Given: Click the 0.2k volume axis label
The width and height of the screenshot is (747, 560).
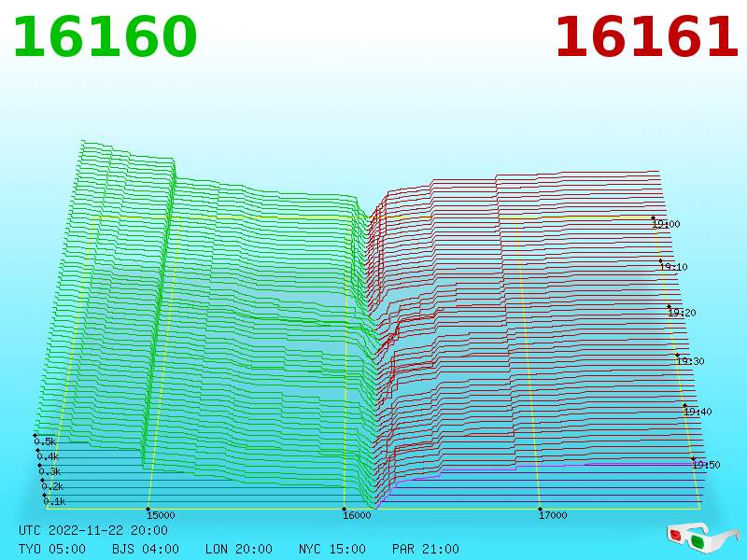Looking at the screenshot, I should click(x=52, y=486).
